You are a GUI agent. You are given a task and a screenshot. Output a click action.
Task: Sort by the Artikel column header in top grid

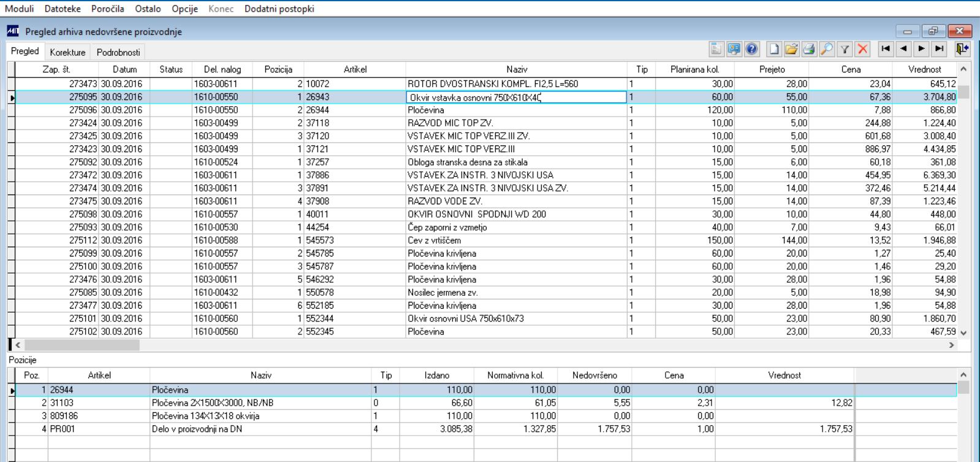[355, 69]
